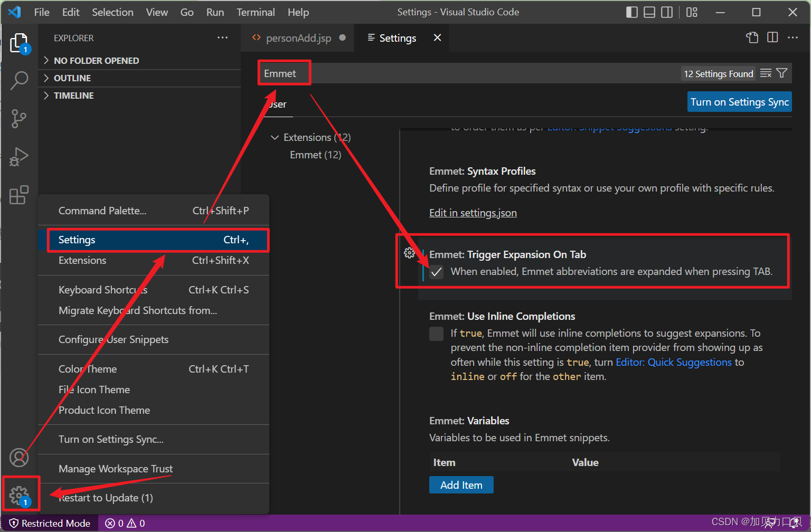811x532 pixels.
Task: Click the VS Code logo icon
Action: (15, 12)
